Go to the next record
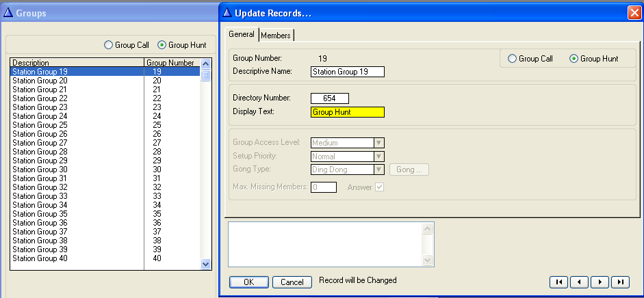 tap(600, 282)
